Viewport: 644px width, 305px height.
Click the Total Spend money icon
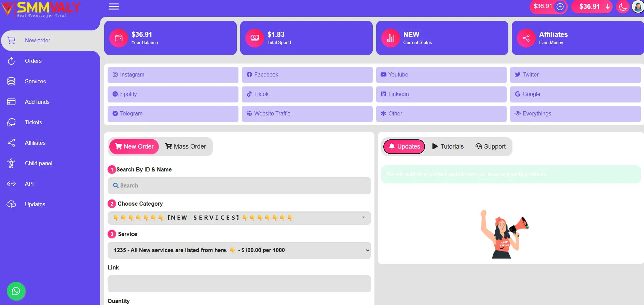(x=255, y=38)
